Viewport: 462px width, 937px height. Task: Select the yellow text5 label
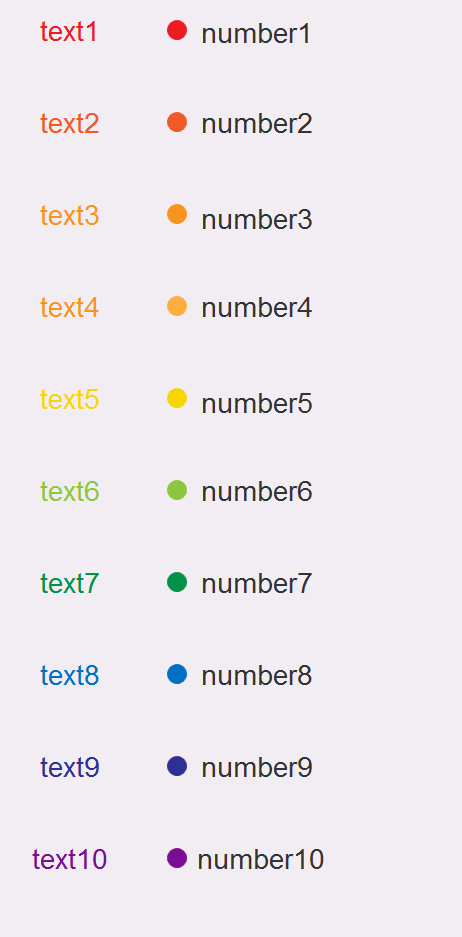[69, 400]
